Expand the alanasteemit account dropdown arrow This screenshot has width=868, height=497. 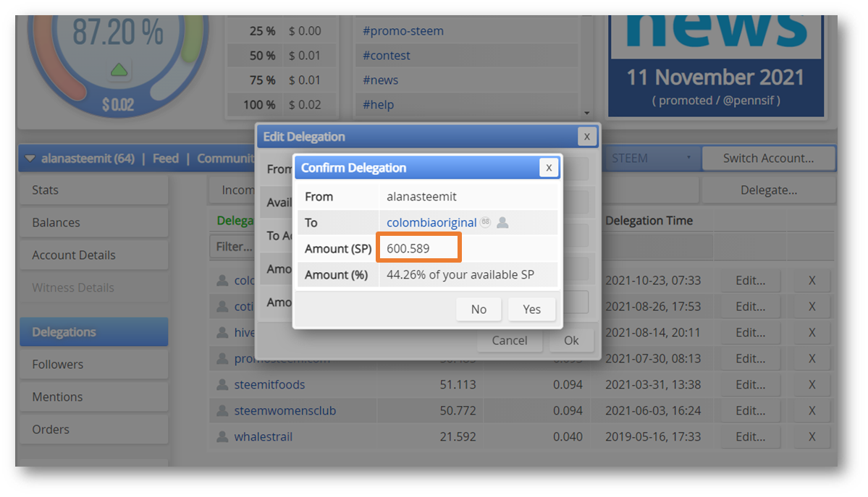pyautogui.click(x=30, y=159)
